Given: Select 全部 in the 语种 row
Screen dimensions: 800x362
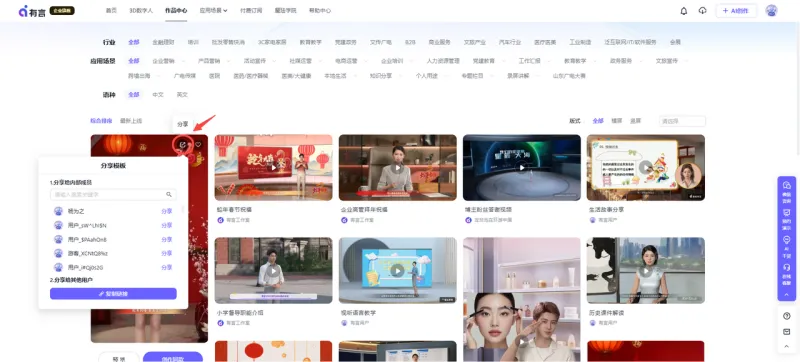Looking at the screenshot, I should 134,95.
